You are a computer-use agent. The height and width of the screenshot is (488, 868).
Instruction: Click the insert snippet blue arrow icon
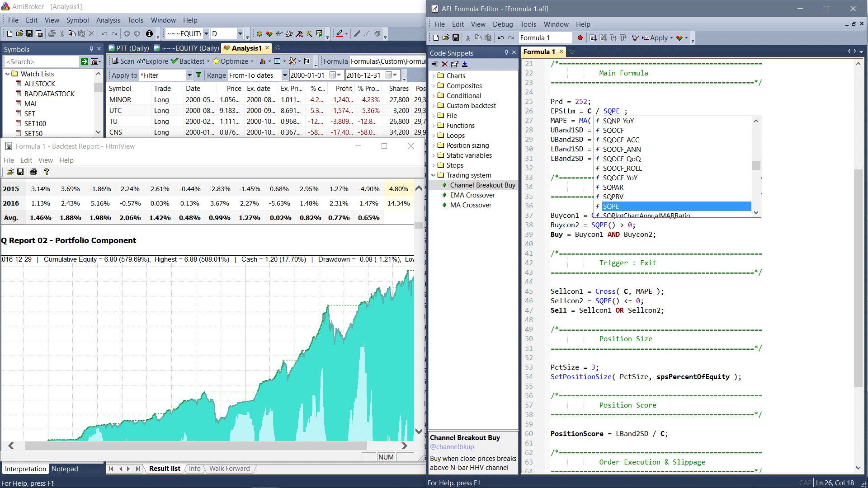465,64
